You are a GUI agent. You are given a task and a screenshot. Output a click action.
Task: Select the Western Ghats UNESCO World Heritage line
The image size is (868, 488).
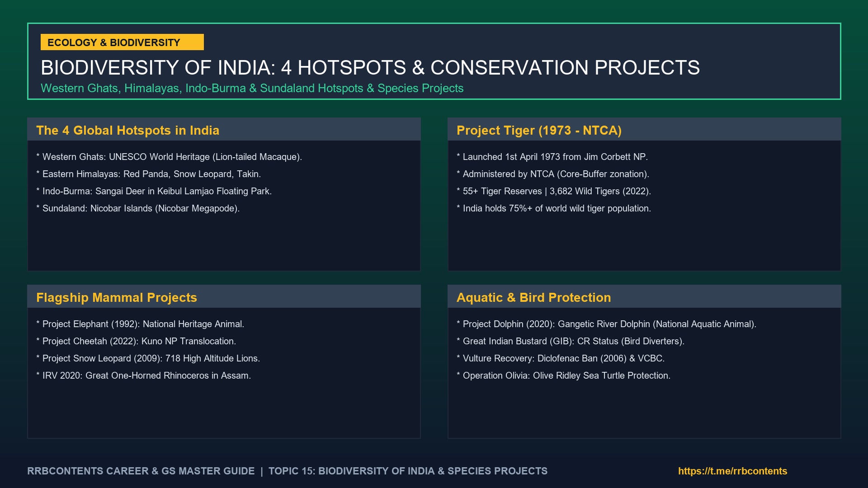(169, 157)
